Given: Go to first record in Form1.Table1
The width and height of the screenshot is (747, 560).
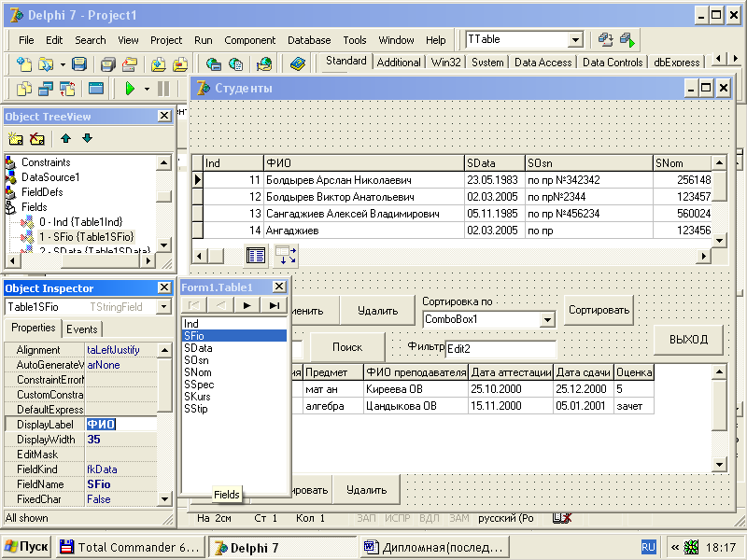Looking at the screenshot, I should pos(194,305).
